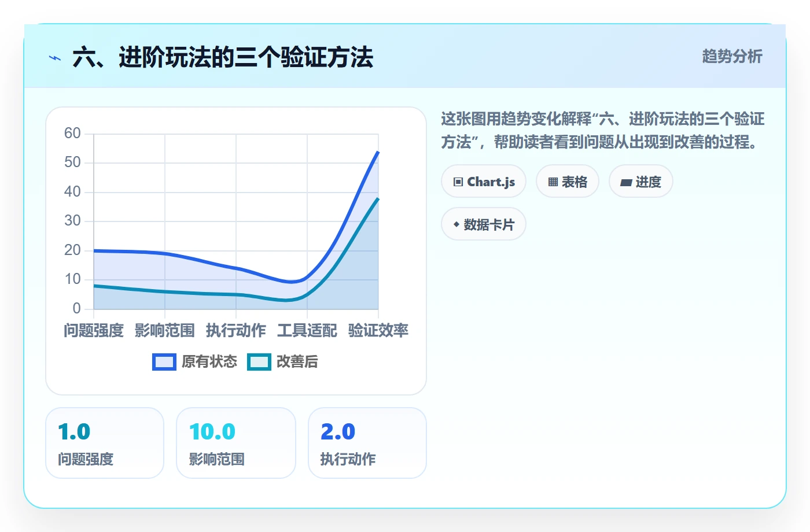Select the 数据卡片 tag chip
The height and width of the screenshot is (532, 810).
pyautogui.click(x=484, y=224)
